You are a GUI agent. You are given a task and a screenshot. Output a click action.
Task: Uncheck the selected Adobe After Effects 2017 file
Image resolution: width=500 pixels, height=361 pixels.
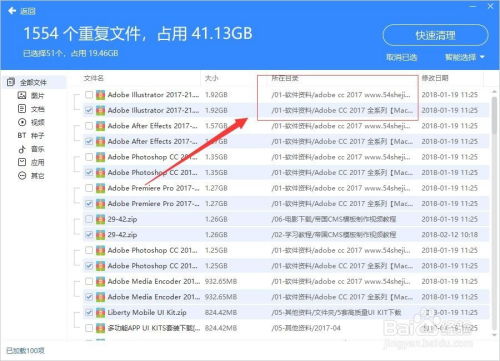pos(89,142)
